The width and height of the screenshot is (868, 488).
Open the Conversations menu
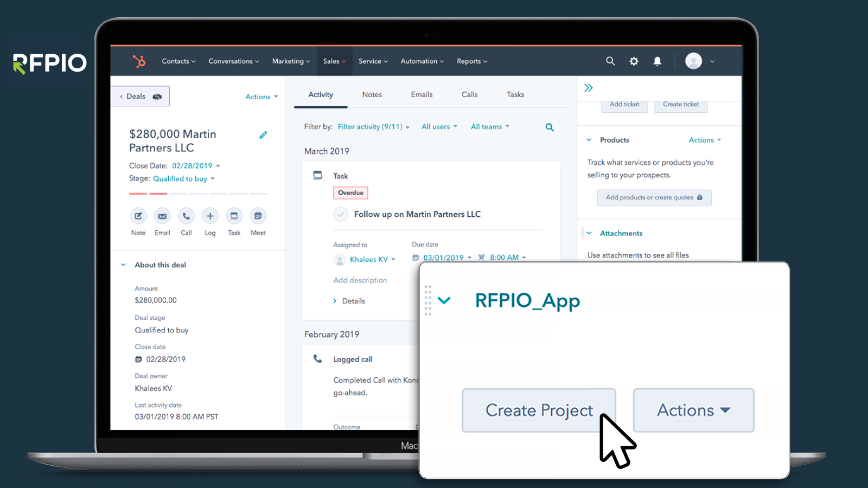click(234, 61)
